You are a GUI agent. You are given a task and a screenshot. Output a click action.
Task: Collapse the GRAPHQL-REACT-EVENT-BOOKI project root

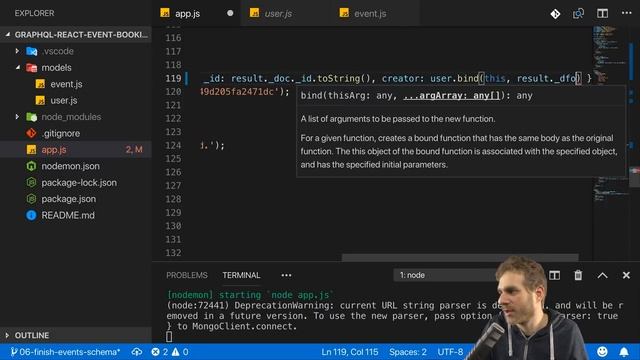(x=76, y=35)
